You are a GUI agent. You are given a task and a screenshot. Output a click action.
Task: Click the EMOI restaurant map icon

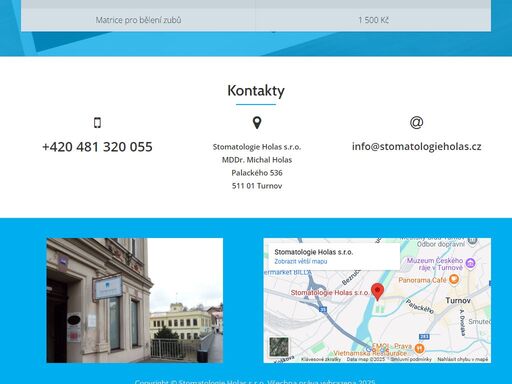(419, 349)
